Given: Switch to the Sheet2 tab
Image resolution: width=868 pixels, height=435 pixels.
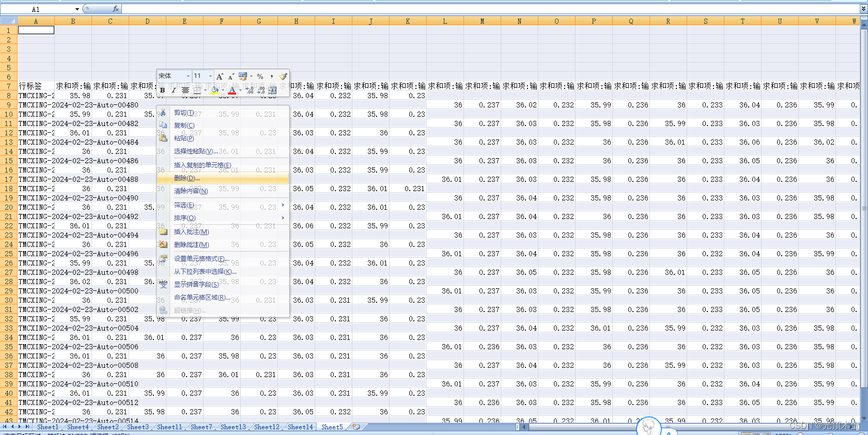Looking at the screenshot, I should coord(107,427).
